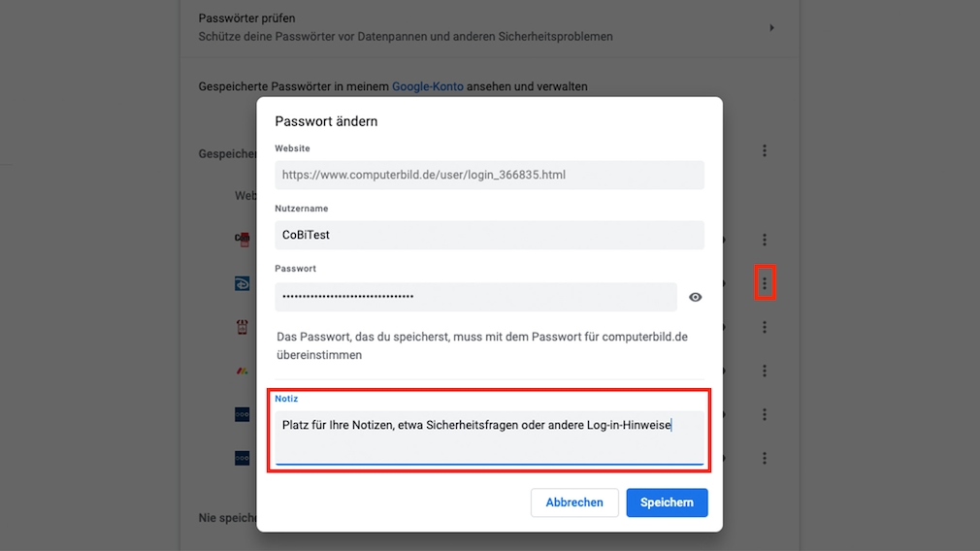Open three-dot menu for the third password row
Image resolution: width=980 pixels, height=551 pixels.
click(x=765, y=327)
